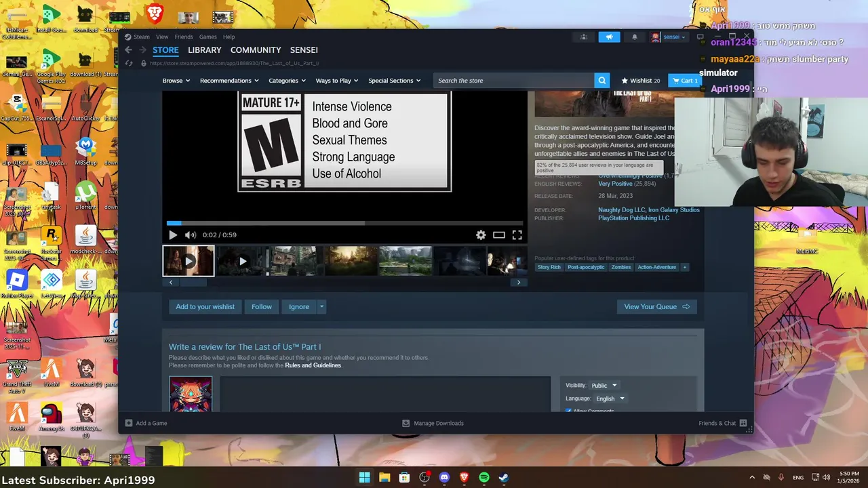Open Windows Start menu
This screenshot has height=488, width=868.
pyautogui.click(x=364, y=477)
